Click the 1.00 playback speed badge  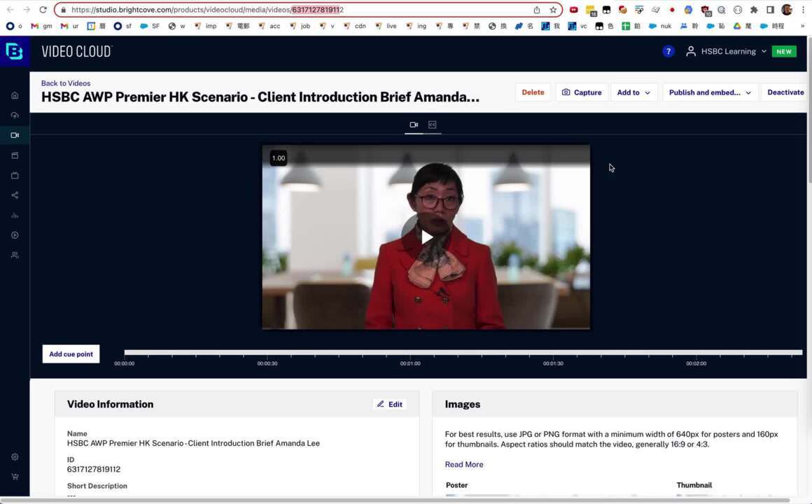click(279, 158)
